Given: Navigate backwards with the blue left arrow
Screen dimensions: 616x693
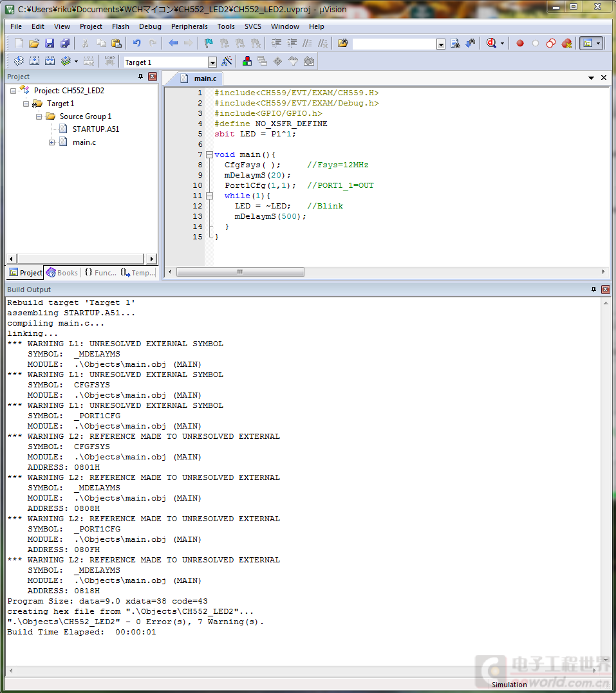Looking at the screenshot, I should coord(173,43).
